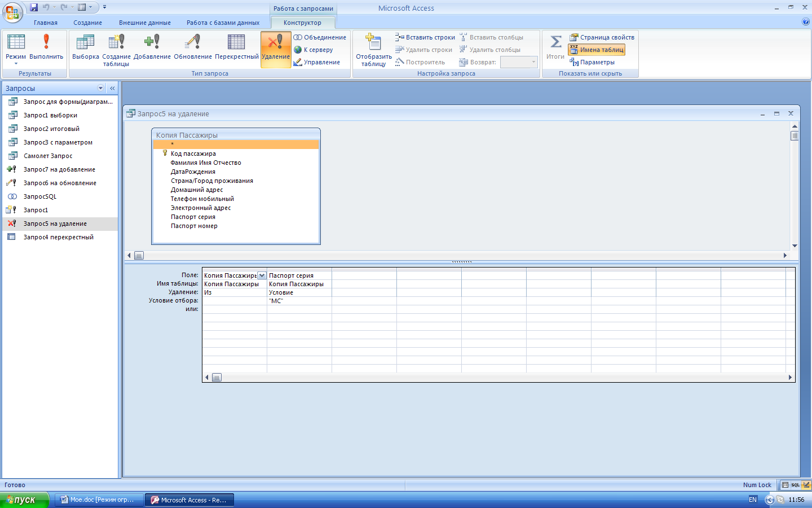Toggle the Удаление query type
Screen dimensions: 812x508
[276, 49]
